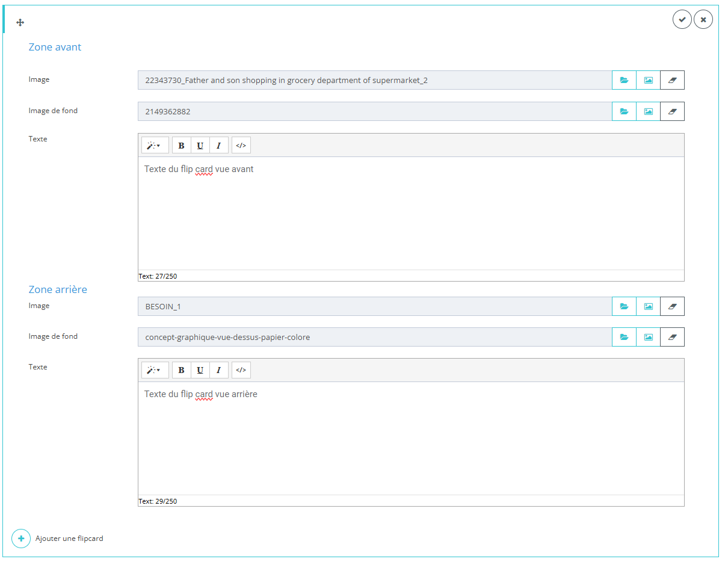Click in the Zone avant text area
This screenshot has height=562, width=728.
coord(410,217)
